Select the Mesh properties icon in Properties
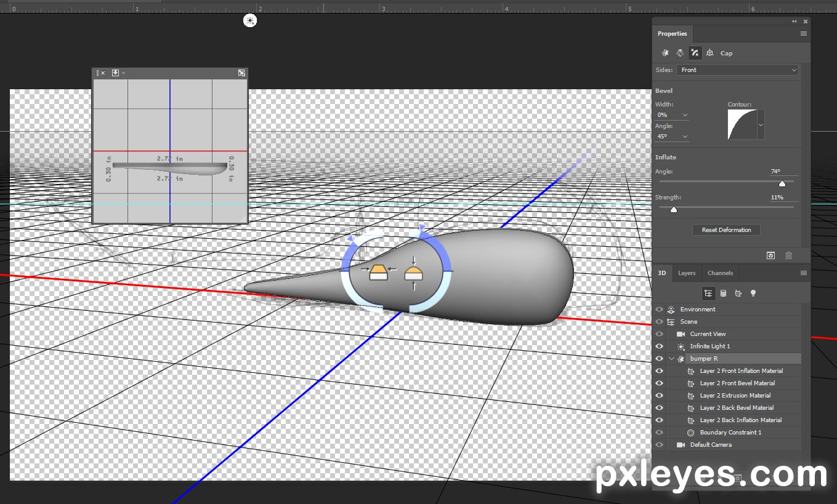 (x=665, y=53)
